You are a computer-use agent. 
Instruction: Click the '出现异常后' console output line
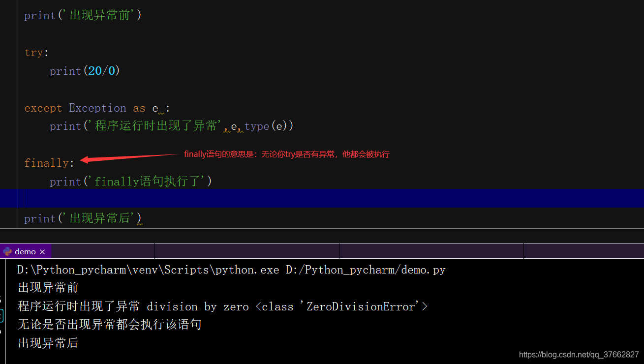tap(48, 343)
